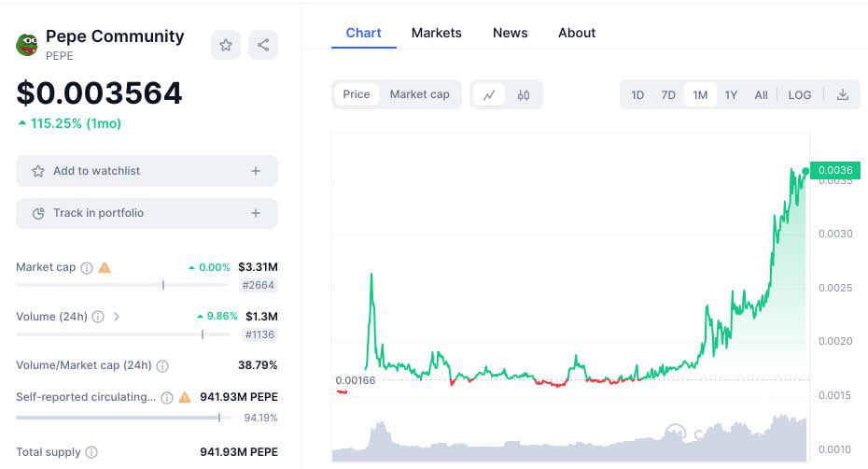Select 7D time range
868x469 pixels.
coord(668,94)
